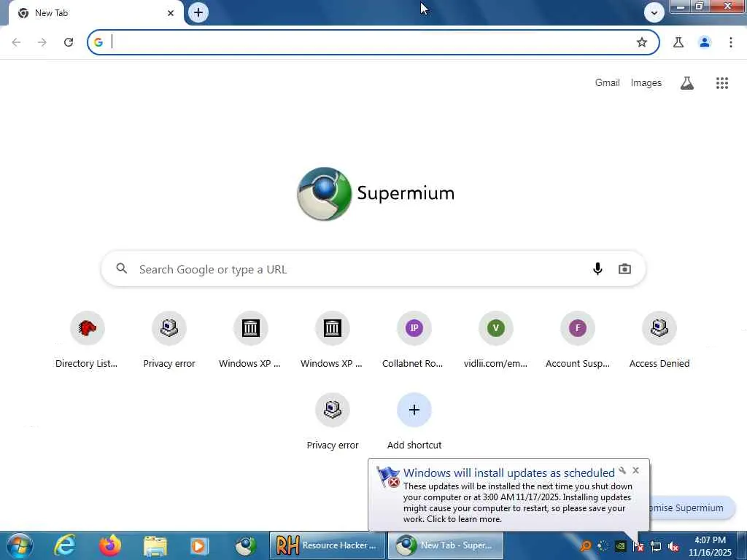Click the Windows update notification title
Viewport: 747px width, 560px height.
(508, 472)
